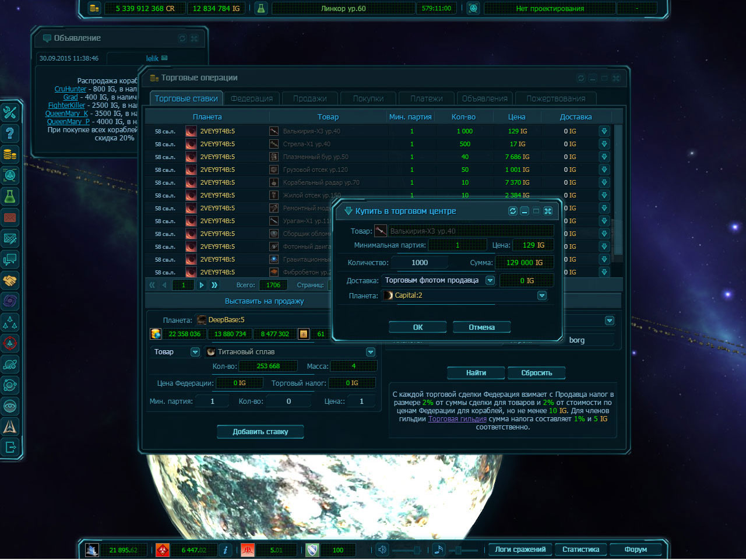
Task: Open the red target ship icon
Action: click(x=10, y=343)
